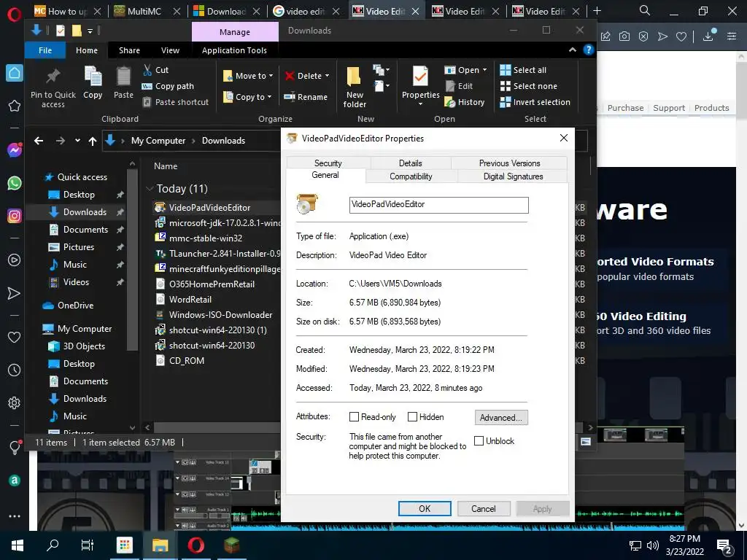747x560 pixels.
Task: Select OneDrive in the navigation pane
Action: (68, 306)
